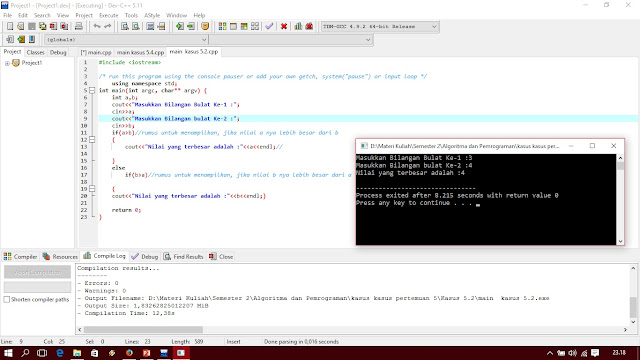Expand the Project1 tree node
Viewport: 640px width, 360px height.
pos(7,63)
